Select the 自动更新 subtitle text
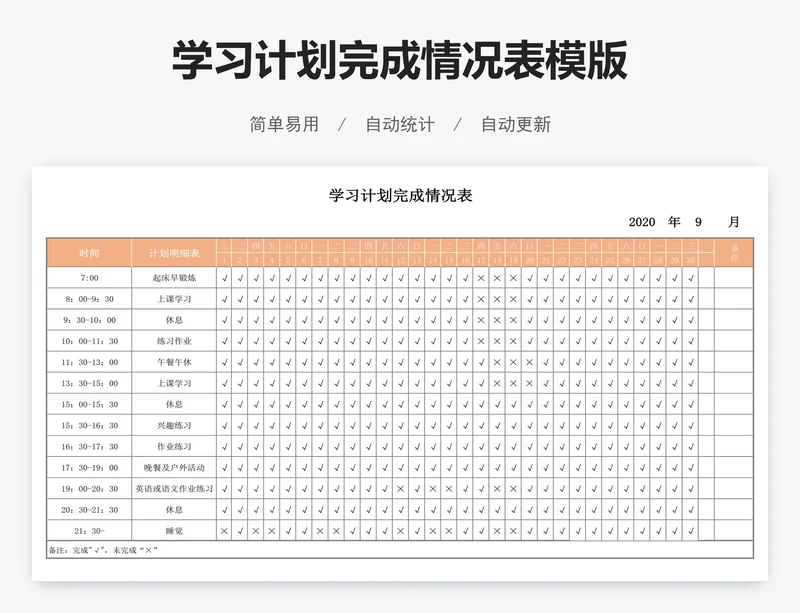800x613 pixels. point(516,124)
